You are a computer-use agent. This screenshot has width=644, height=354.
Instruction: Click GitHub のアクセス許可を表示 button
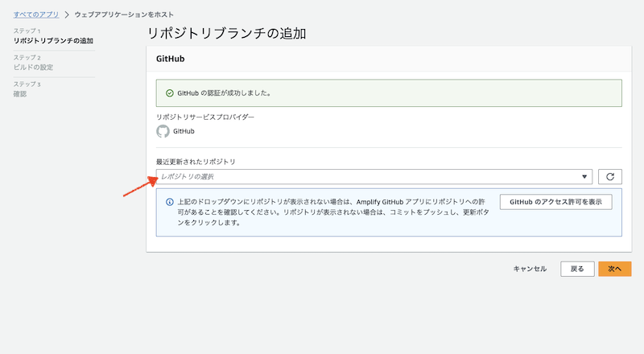(x=555, y=202)
